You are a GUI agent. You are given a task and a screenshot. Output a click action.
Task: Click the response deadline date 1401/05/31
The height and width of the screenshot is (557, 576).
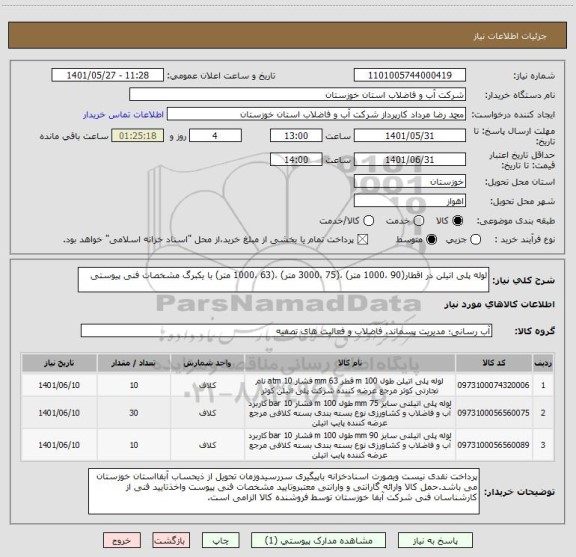pyautogui.click(x=410, y=136)
